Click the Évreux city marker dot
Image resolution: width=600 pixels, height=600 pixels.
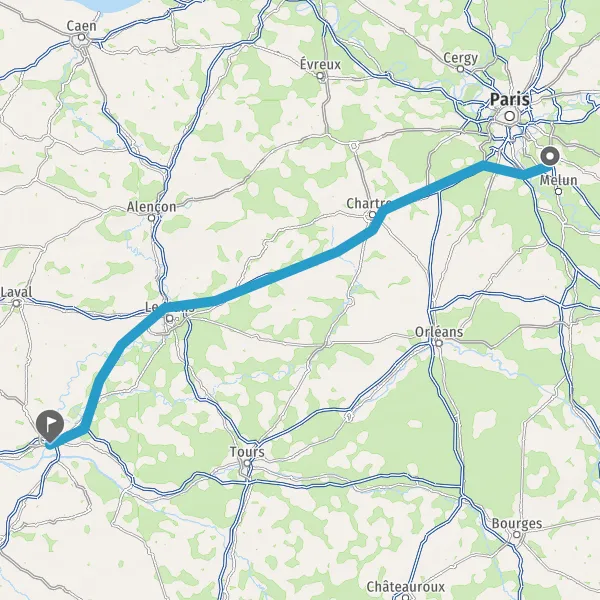pyautogui.click(x=320, y=76)
